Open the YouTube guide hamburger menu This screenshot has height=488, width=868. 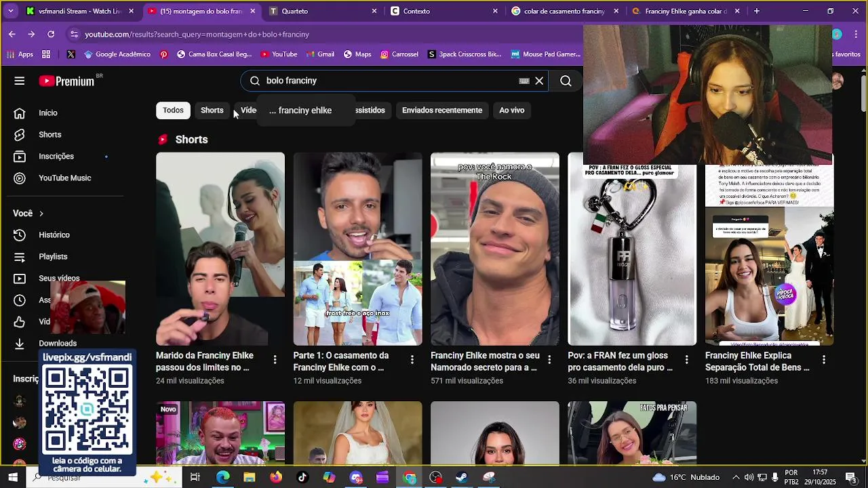click(x=19, y=81)
